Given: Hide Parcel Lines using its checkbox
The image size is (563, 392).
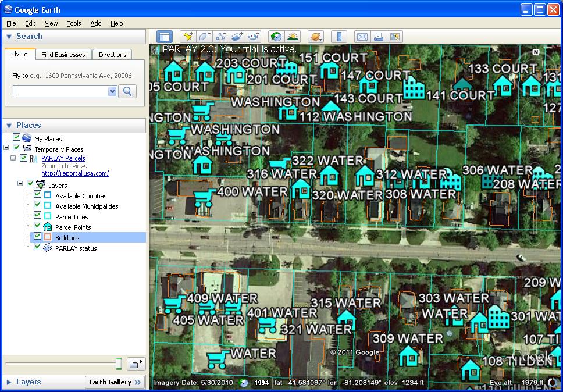Looking at the screenshot, I should coord(37,215).
